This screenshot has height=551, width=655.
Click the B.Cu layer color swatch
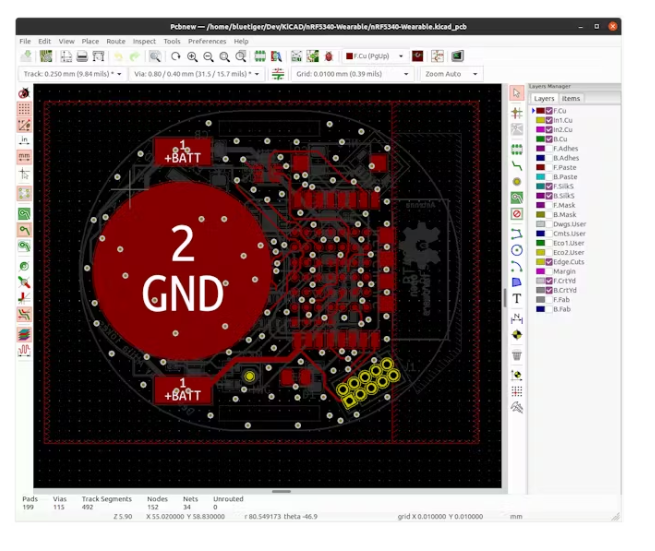[540, 139]
